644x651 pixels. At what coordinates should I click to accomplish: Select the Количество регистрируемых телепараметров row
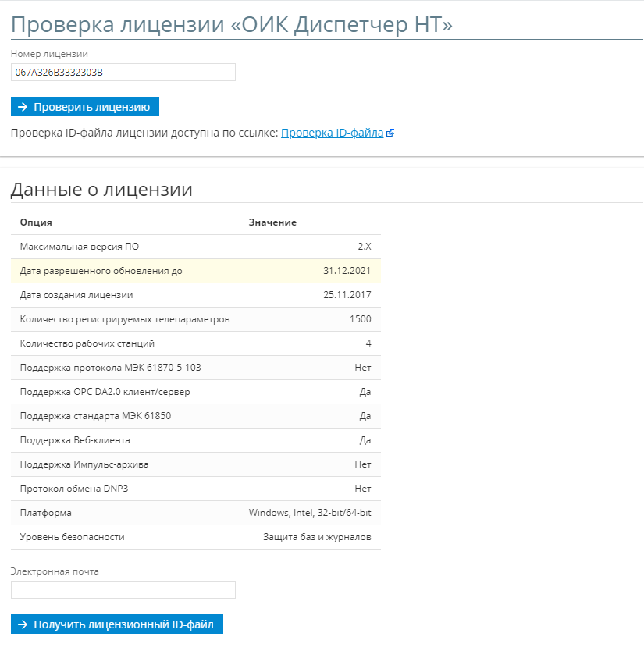(x=195, y=319)
